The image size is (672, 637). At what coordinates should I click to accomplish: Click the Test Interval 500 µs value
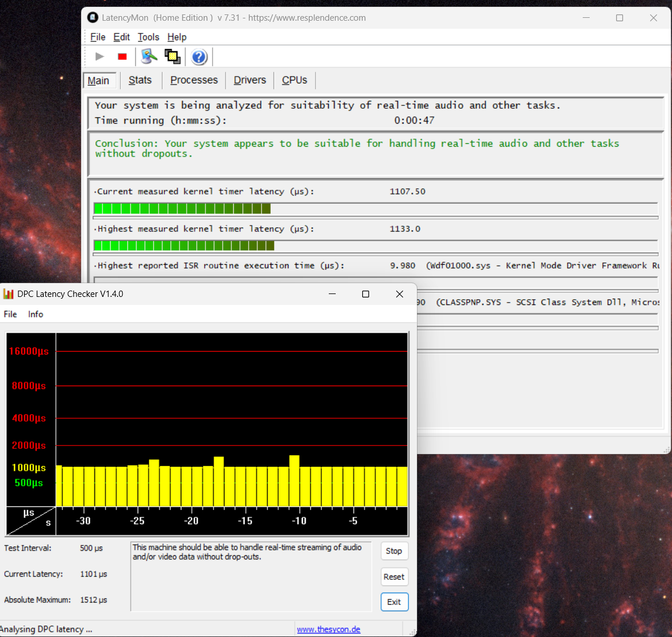(91, 548)
